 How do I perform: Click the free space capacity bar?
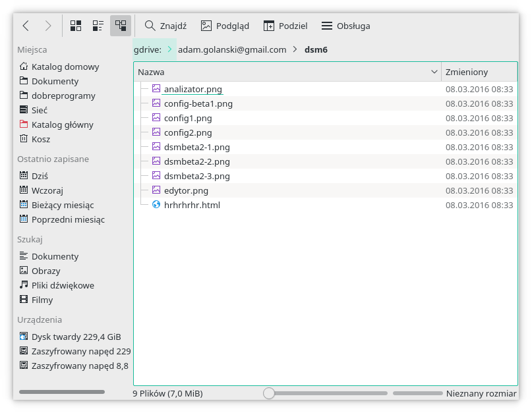pos(418,393)
